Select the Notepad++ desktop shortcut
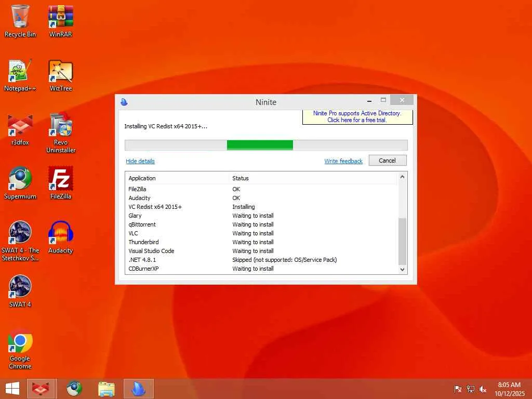This screenshot has height=399, width=532. [20, 75]
